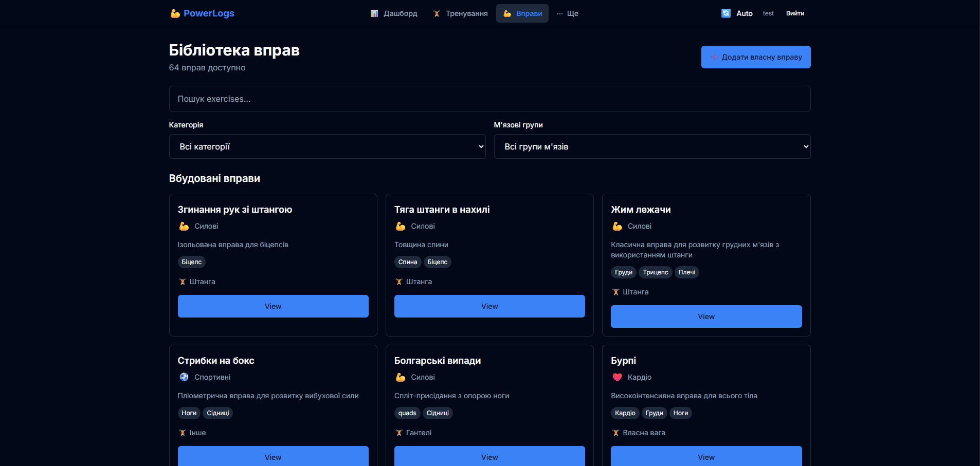Image resolution: width=980 pixels, height=466 pixels.
Task: Log out using the Вийти button
Action: [795, 13]
